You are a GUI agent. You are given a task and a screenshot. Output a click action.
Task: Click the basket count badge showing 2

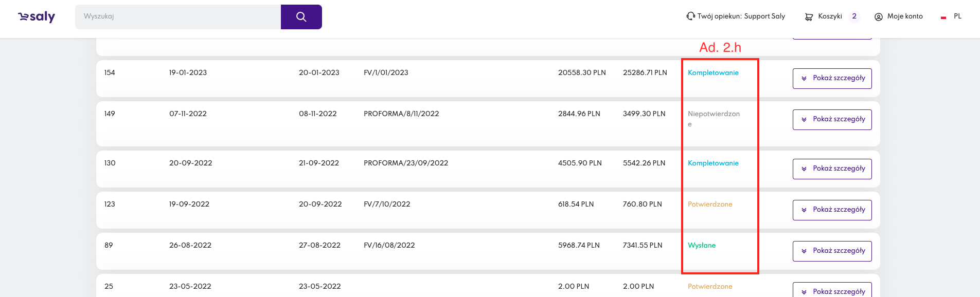click(854, 16)
